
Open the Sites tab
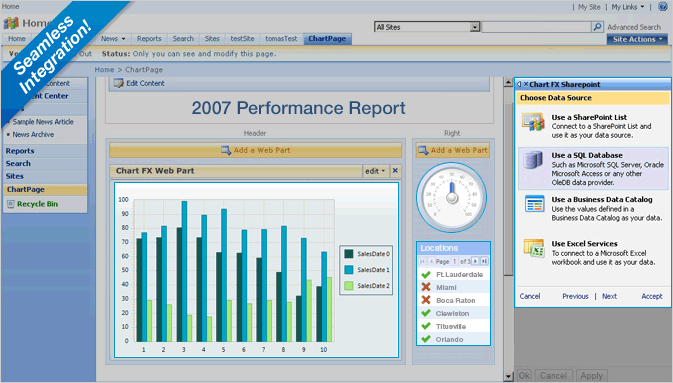pos(212,39)
